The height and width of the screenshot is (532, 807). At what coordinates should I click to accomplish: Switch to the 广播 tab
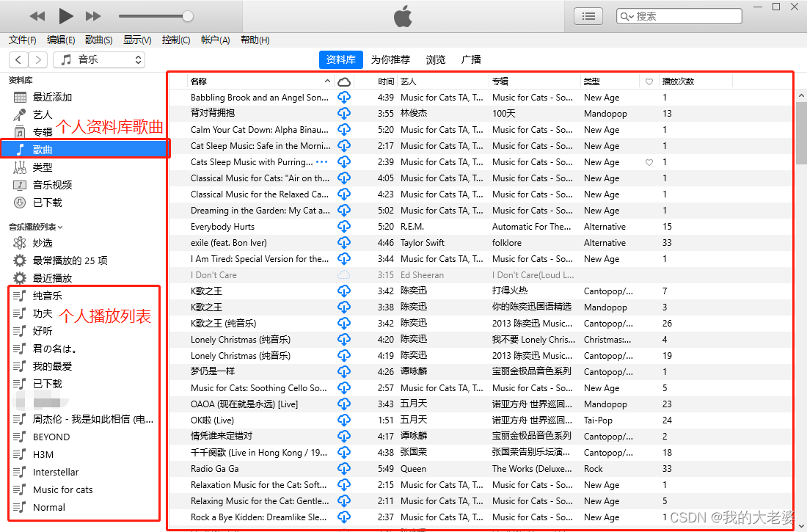coord(471,59)
